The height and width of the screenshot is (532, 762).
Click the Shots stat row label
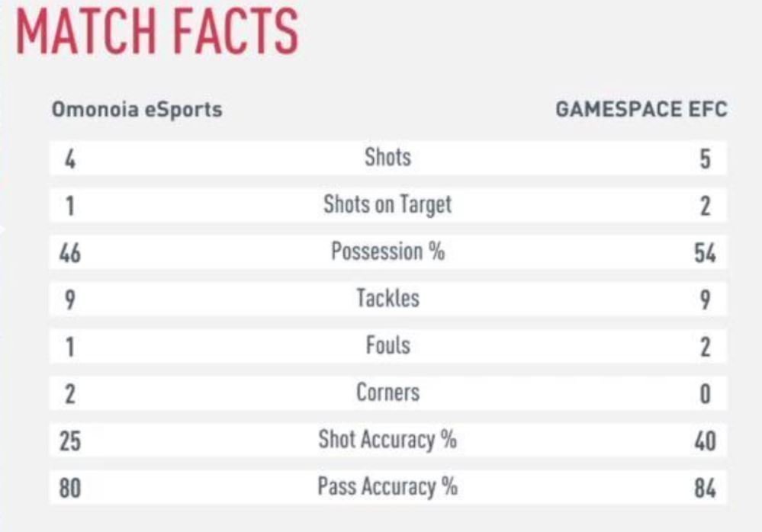pyautogui.click(x=387, y=157)
